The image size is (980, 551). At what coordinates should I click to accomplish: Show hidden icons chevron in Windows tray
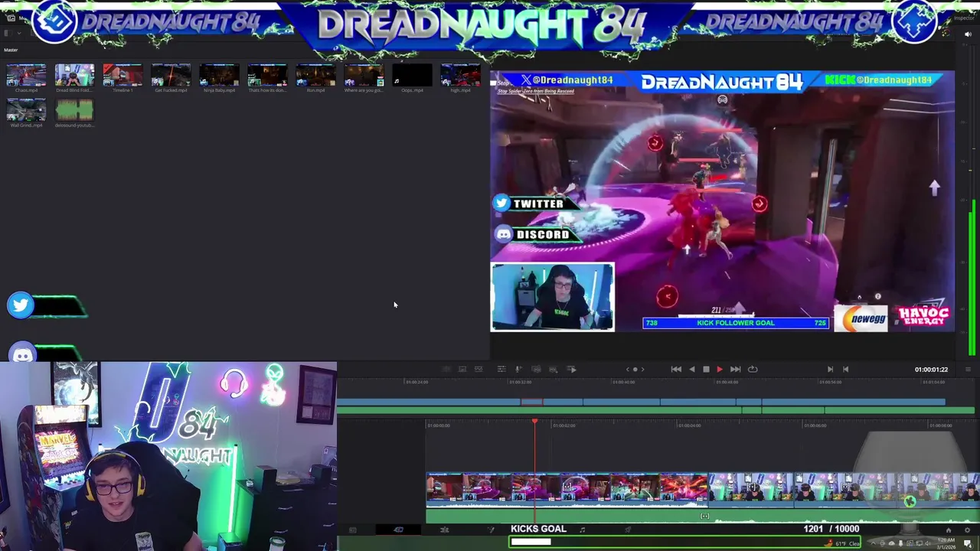click(x=873, y=543)
